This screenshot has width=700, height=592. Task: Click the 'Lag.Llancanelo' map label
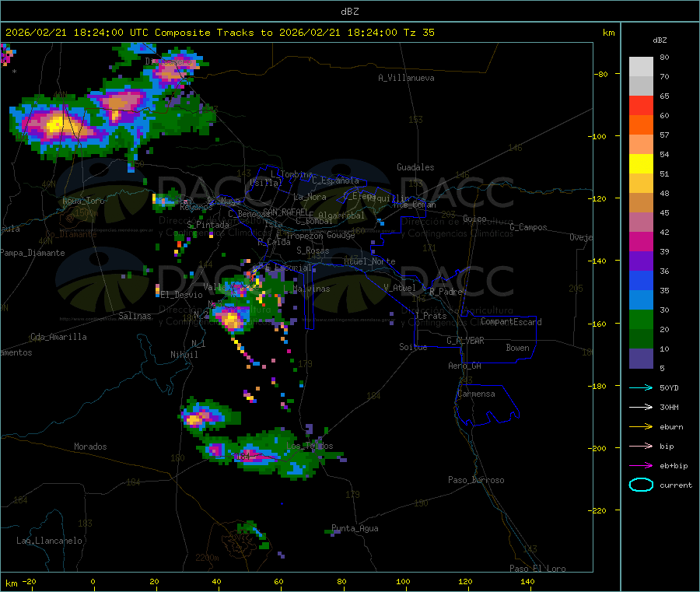click(49, 541)
